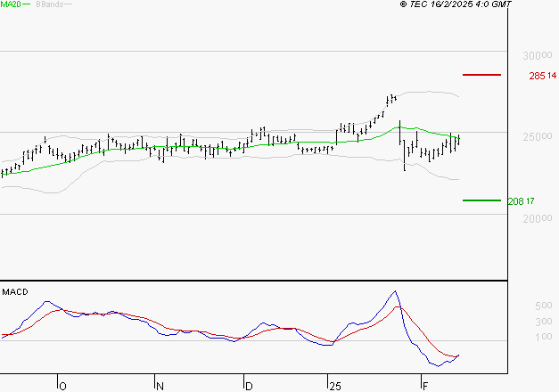The image size is (559, 392).
Task: Click the 300.00 price axis label
Action: [538, 55]
